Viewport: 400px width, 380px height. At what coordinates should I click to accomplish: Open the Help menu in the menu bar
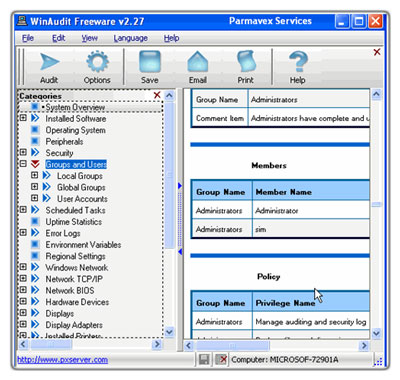171,38
